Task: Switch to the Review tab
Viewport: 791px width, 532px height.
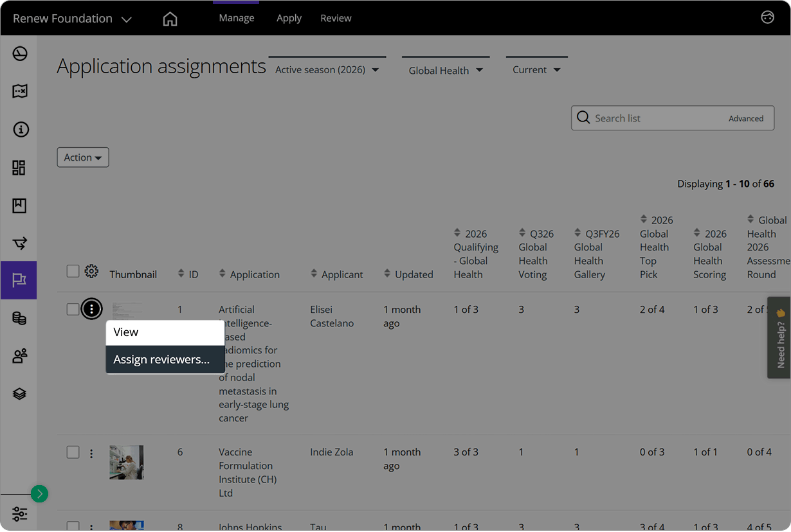Action: coord(336,18)
